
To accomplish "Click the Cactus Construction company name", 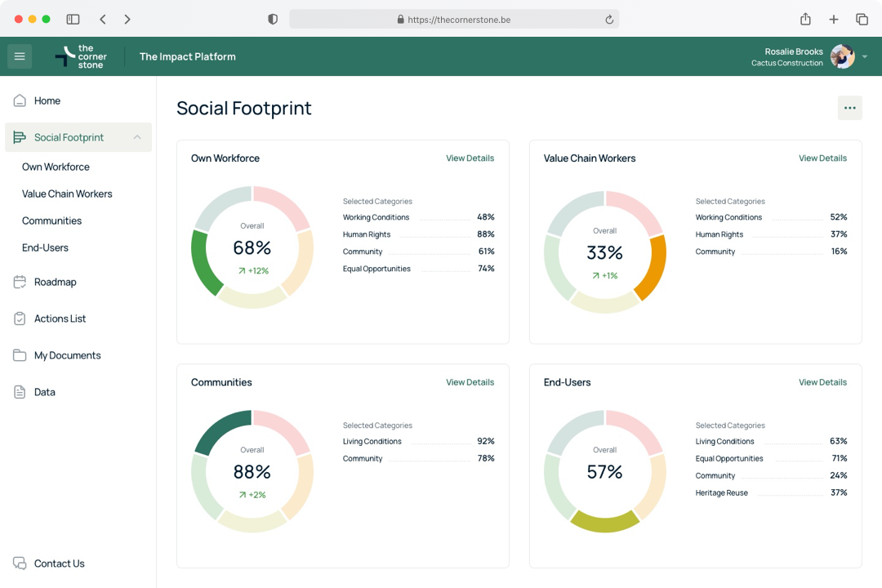I will click(x=787, y=63).
